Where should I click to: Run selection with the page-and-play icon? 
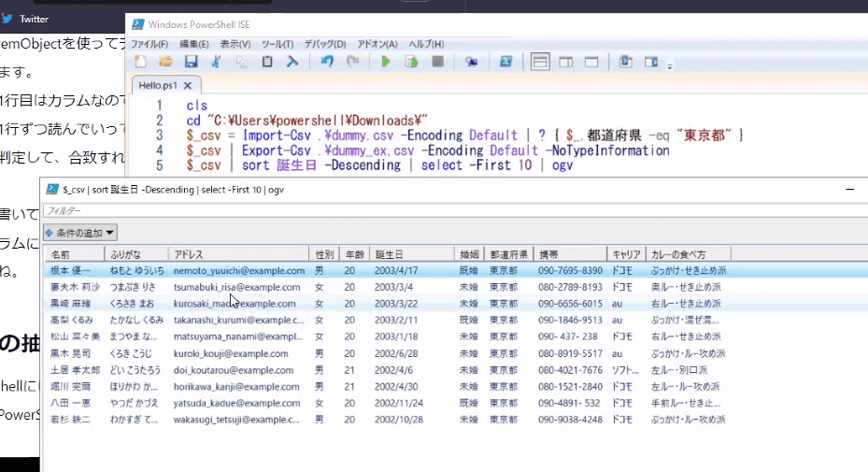[411, 62]
